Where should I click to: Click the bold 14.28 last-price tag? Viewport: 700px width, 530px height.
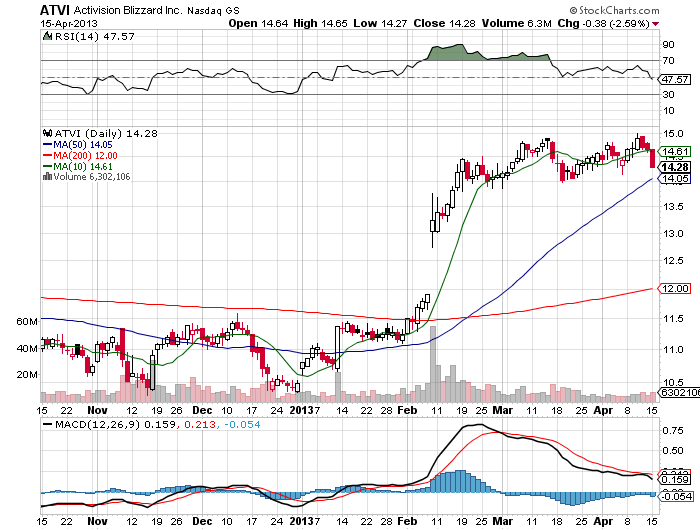[x=675, y=167]
